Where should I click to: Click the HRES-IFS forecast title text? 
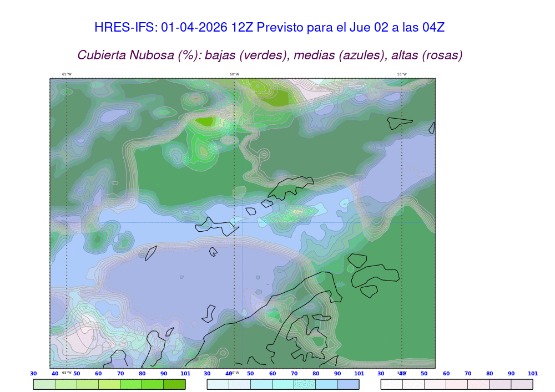(269, 27)
